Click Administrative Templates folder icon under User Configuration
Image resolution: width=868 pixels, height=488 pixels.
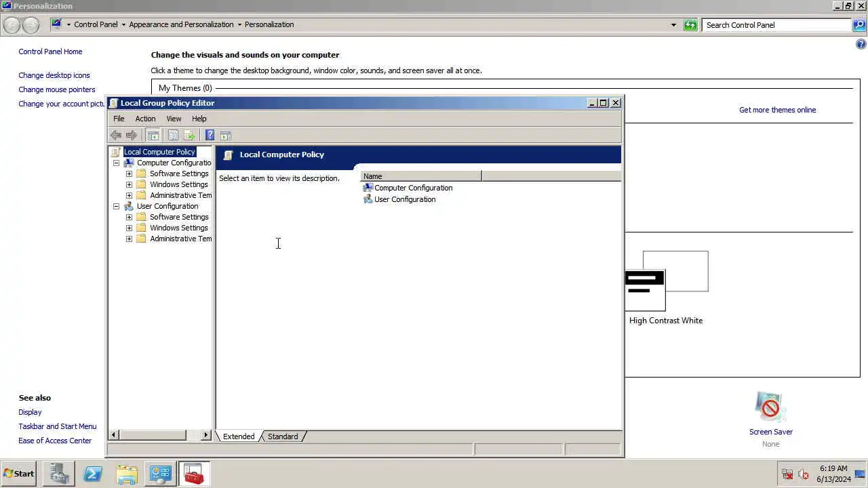[141, 239]
